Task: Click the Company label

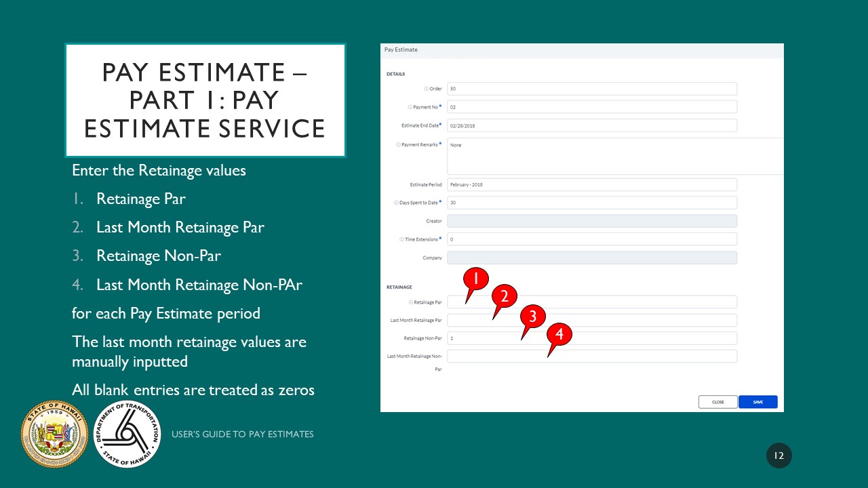Action: coord(432,258)
